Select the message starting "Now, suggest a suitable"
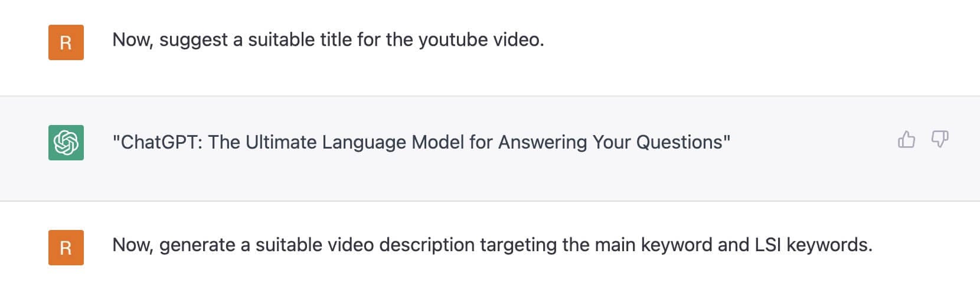 pos(328,40)
